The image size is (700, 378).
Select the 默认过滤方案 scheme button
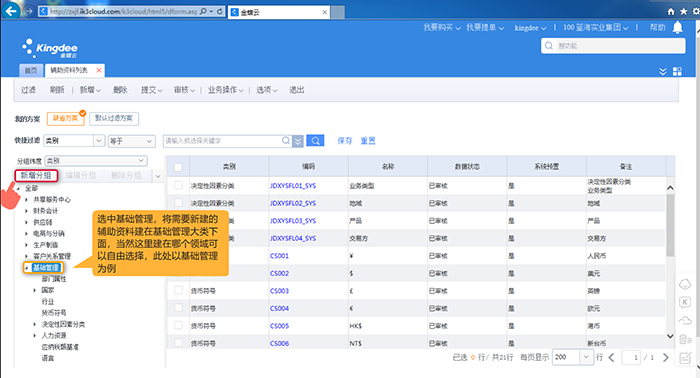114,118
